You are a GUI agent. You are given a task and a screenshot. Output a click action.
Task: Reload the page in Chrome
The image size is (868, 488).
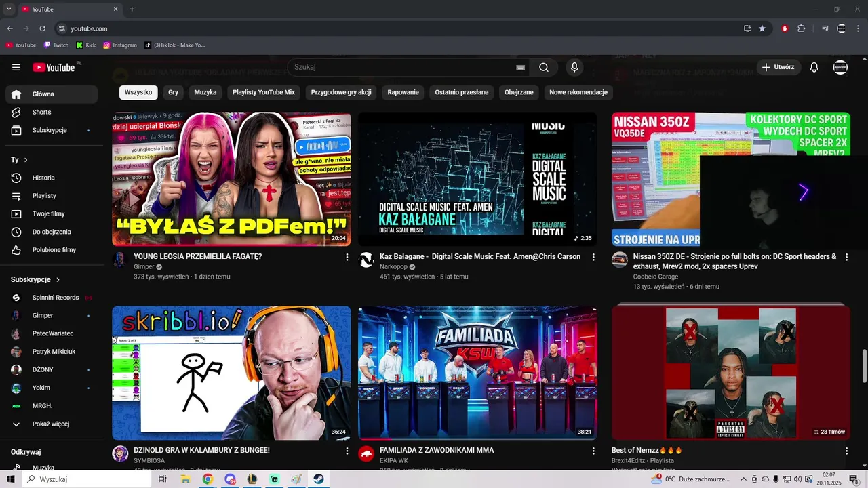point(42,28)
